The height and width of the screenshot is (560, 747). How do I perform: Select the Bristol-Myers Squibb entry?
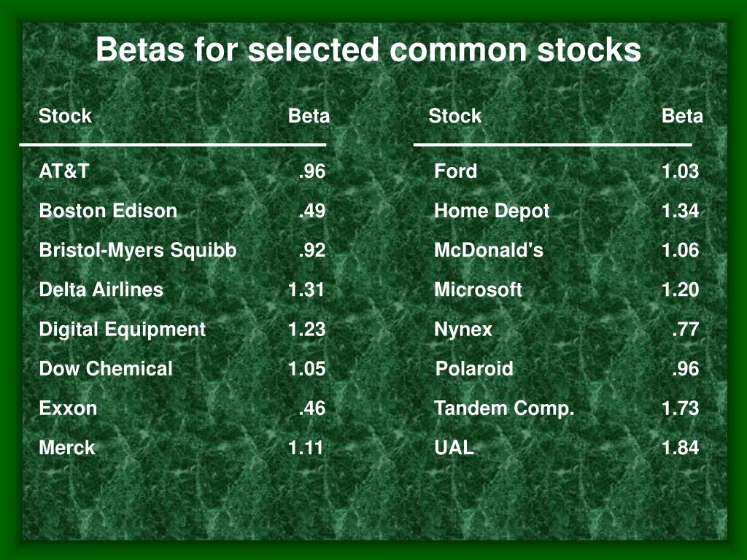pos(138,251)
